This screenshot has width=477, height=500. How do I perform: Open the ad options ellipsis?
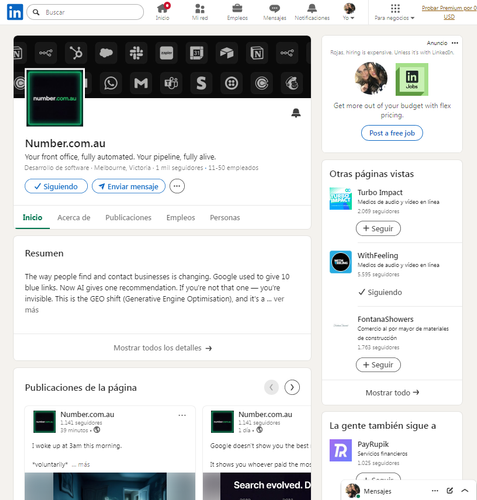point(455,43)
